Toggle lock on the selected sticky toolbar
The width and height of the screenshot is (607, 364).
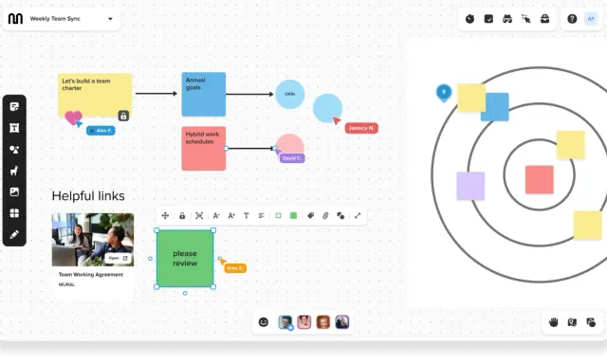tap(182, 216)
